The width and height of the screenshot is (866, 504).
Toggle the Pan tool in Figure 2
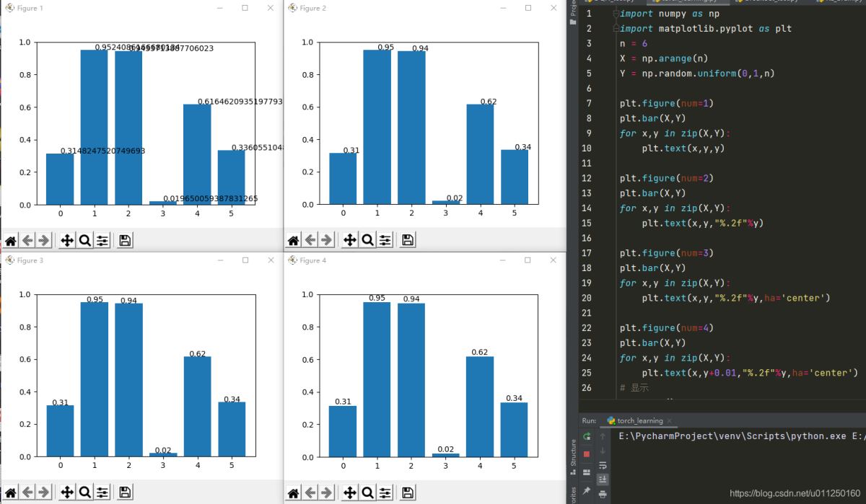point(351,241)
